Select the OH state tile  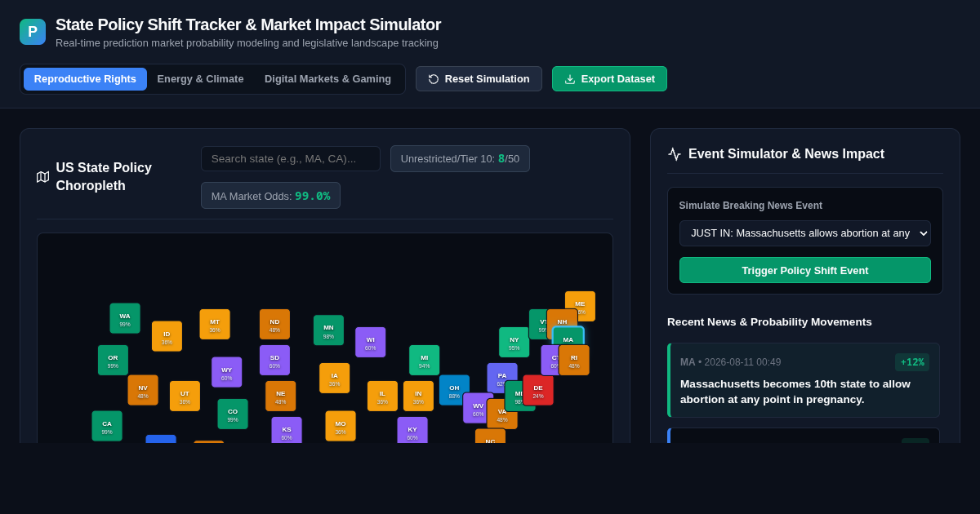point(454,390)
